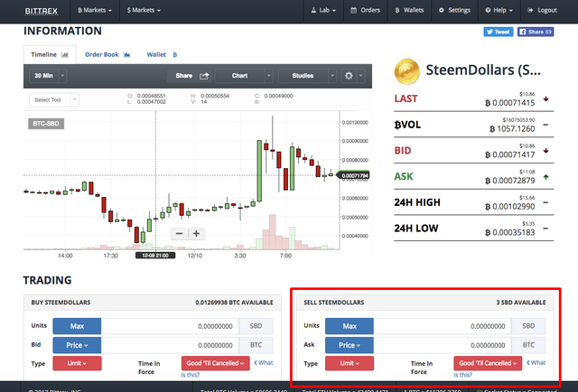Click the chart settings gear icon
This screenshot has height=392, width=578.
[x=349, y=76]
